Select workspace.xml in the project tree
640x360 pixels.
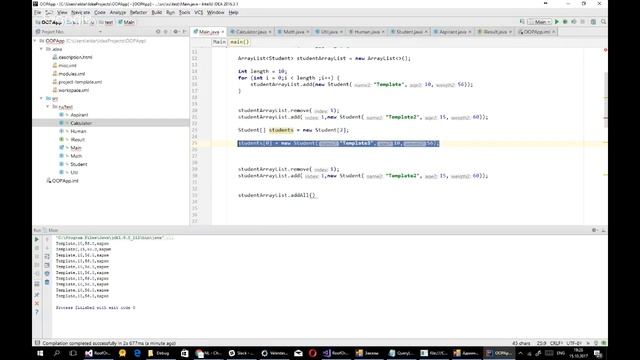(x=73, y=90)
